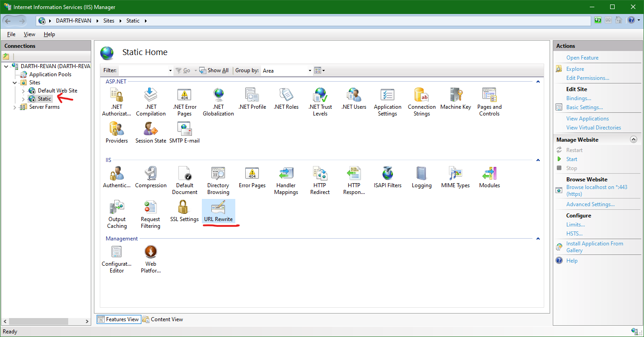Open the SSL Settings feature
This screenshot has height=337, width=644.
(184, 211)
